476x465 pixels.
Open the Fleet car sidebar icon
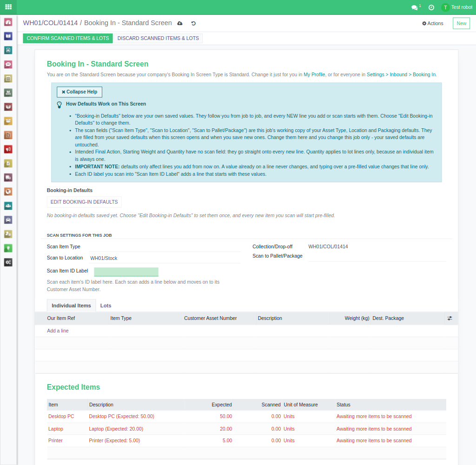(8, 220)
